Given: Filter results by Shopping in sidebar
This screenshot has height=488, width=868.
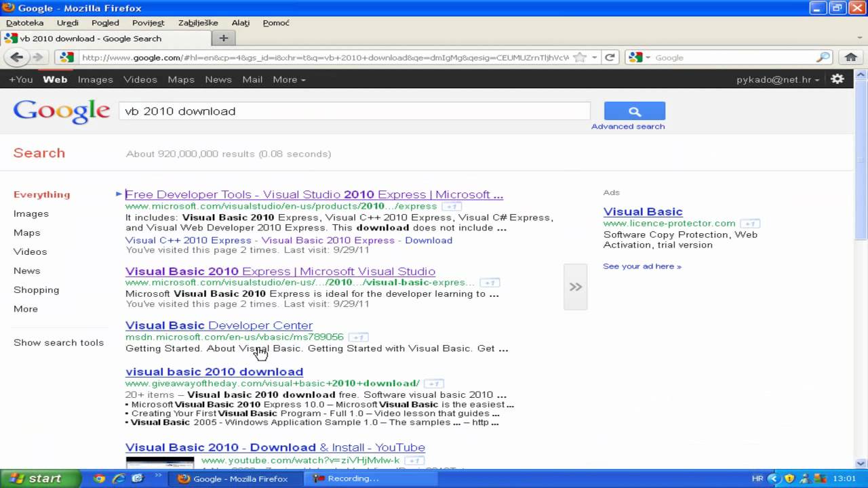Looking at the screenshot, I should click(36, 289).
